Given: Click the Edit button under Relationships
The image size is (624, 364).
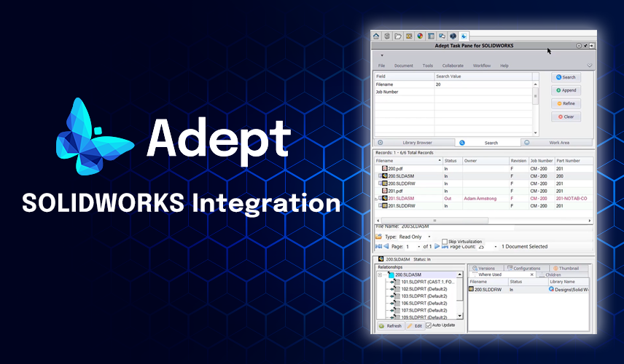Looking at the screenshot, I should [x=415, y=326].
